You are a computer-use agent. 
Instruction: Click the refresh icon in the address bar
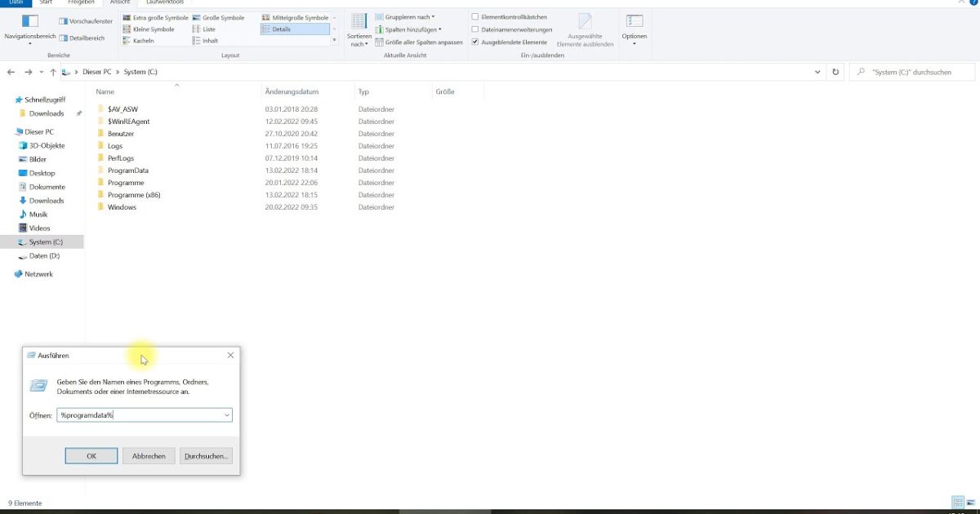[835, 72]
